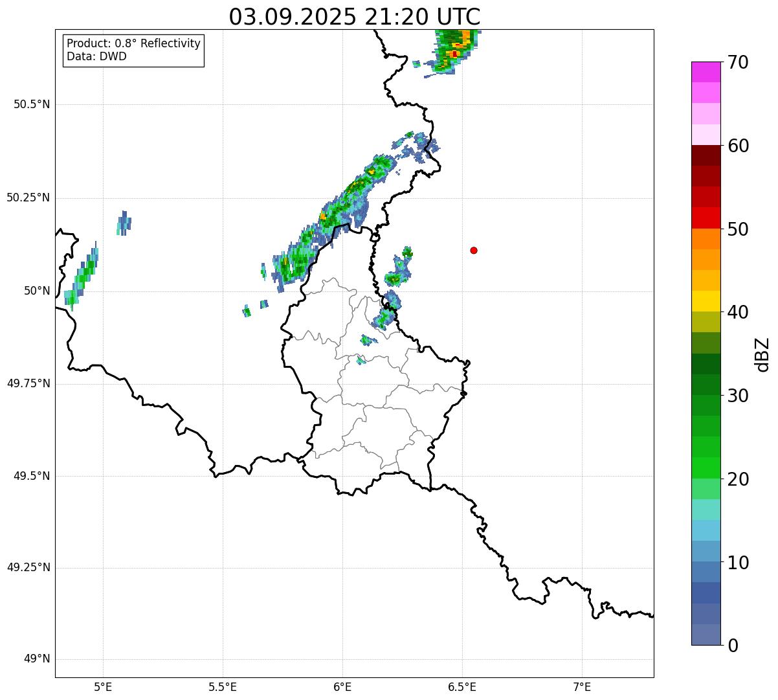Click the 6.5°E longitude label
778x700 pixels.
462,686
